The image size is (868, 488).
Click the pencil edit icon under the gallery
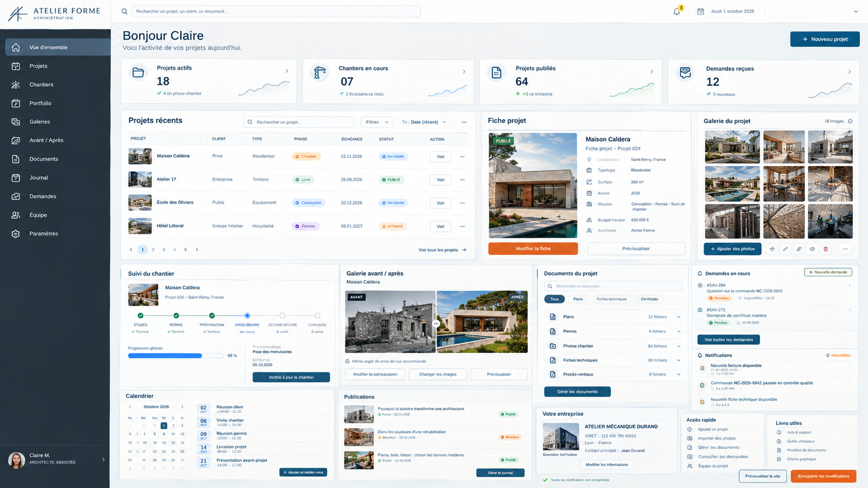pyautogui.click(x=785, y=249)
